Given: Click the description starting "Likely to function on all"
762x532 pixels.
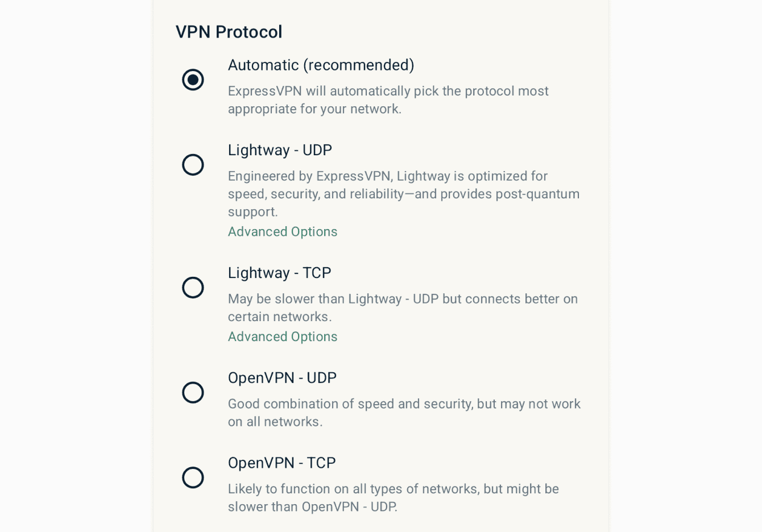Looking at the screenshot, I should [x=393, y=498].
